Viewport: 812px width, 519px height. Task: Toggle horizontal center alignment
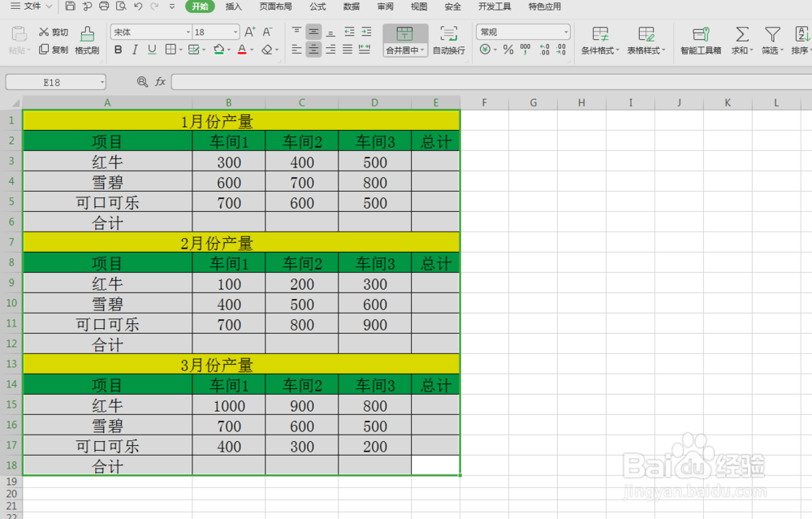[x=313, y=50]
